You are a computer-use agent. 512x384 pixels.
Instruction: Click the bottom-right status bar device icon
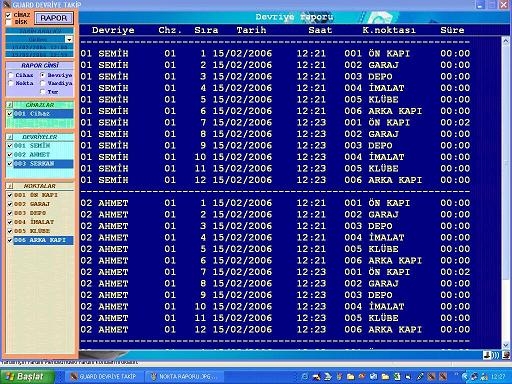pos(506,355)
